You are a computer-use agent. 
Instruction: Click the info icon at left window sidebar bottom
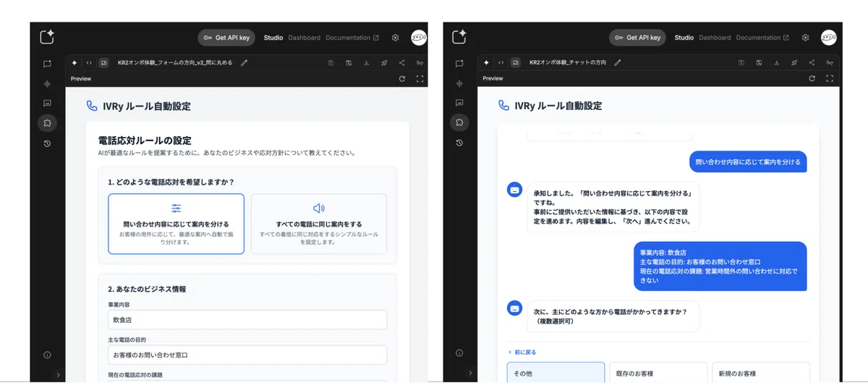pyautogui.click(x=47, y=355)
